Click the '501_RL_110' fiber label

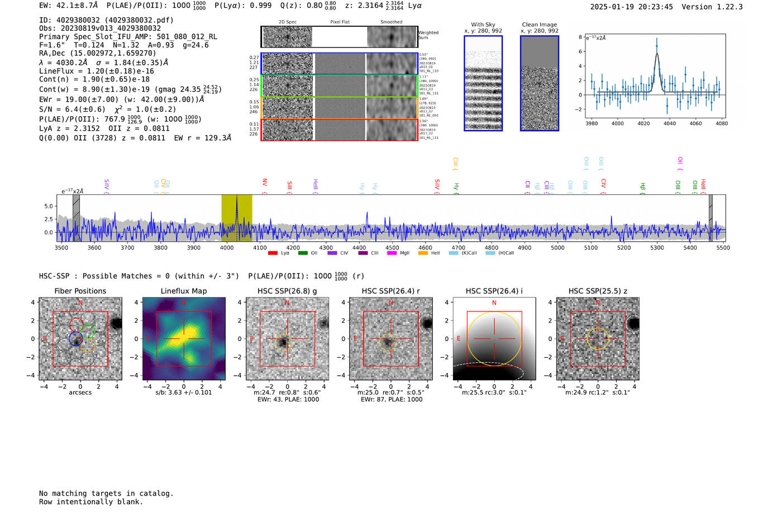coord(429,71)
